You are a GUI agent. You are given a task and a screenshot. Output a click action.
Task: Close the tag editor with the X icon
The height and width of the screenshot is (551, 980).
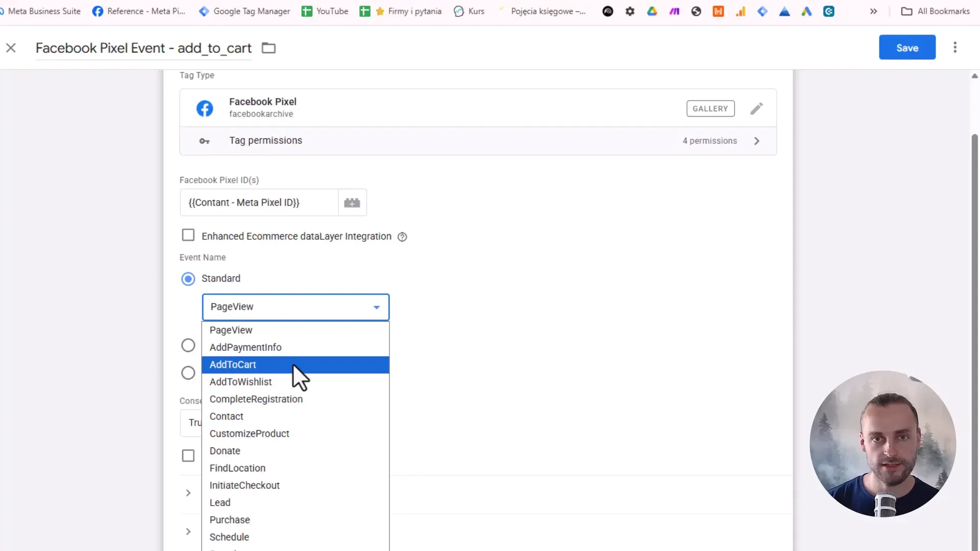[x=11, y=48]
